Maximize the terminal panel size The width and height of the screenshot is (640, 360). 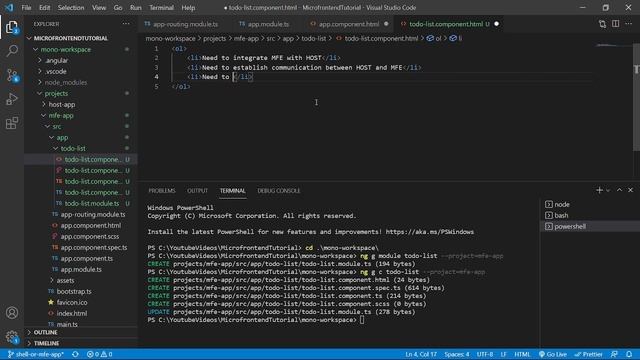[619, 190]
